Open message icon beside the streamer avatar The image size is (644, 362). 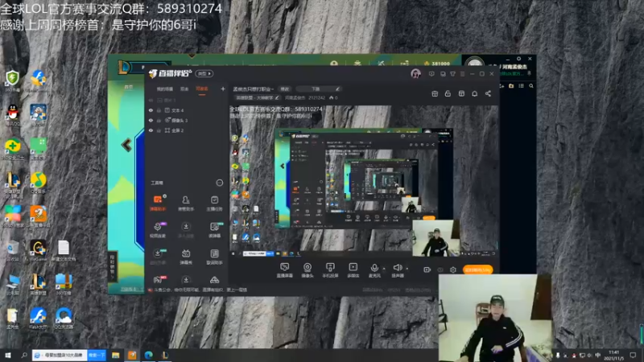coord(431,74)
